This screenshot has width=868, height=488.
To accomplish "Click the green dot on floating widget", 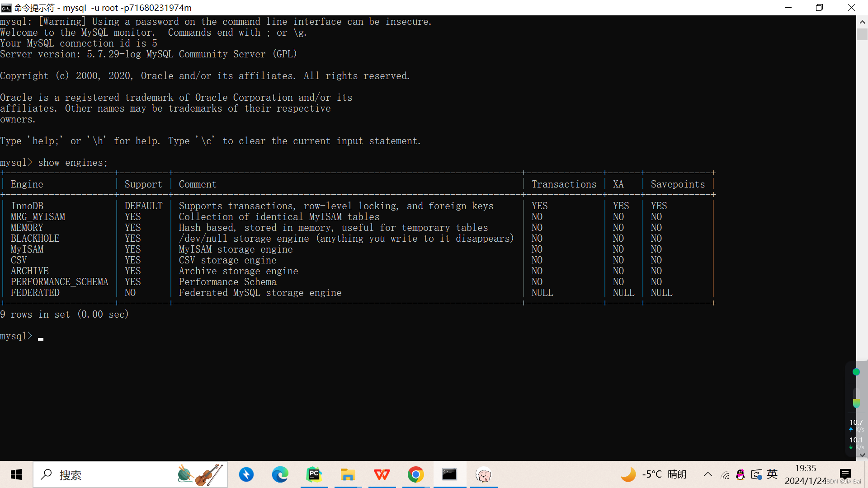I will pyautogui.click(x=856, y=372).
